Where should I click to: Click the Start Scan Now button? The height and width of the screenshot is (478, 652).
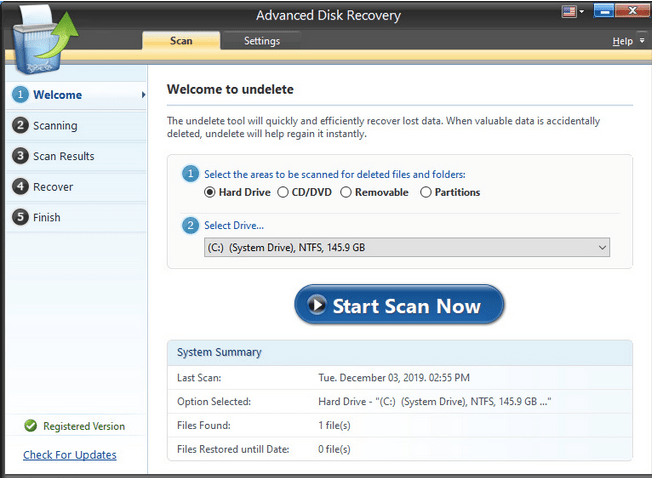[x=399, y=306]
